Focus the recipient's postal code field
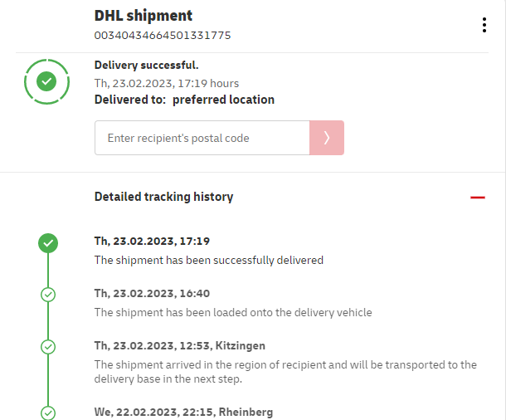 click(x=202, y=138)
